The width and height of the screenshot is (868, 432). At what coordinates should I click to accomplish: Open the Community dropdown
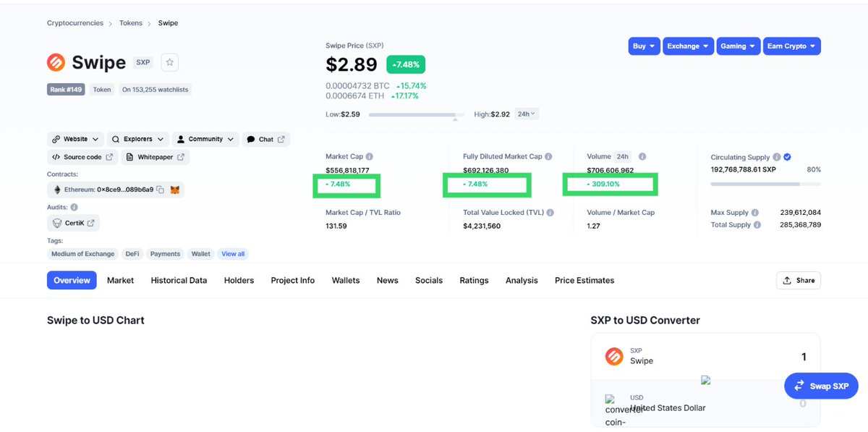(x=205, y=139)
